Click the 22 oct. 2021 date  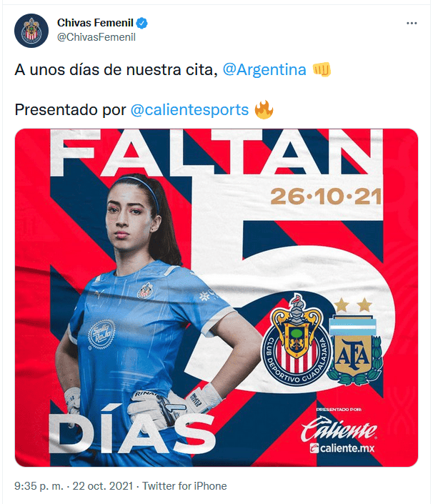102,485
